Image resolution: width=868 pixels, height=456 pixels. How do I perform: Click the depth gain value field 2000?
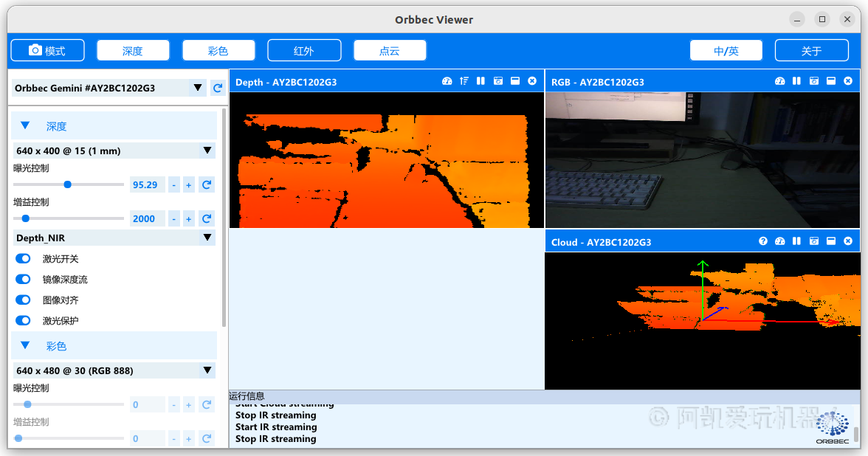click(148, 218)
